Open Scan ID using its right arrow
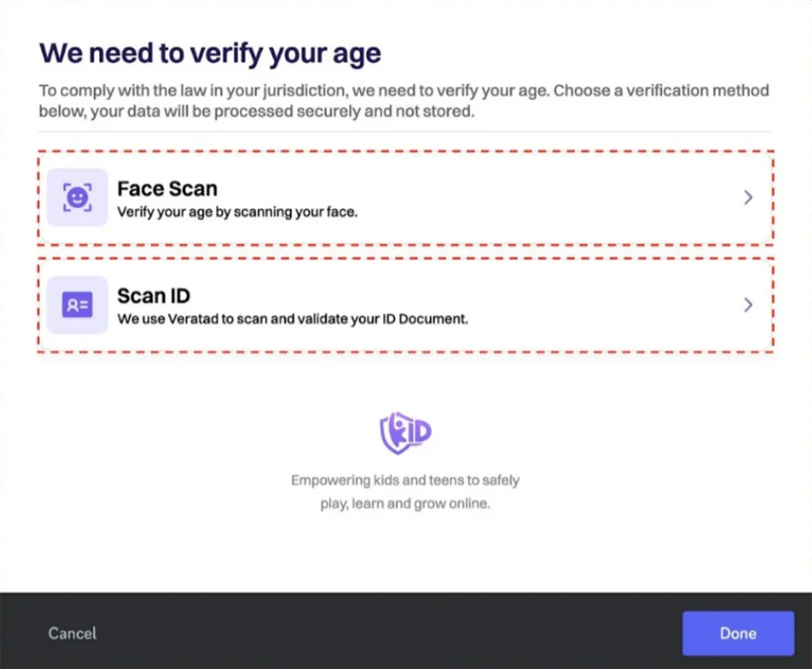 748,305
